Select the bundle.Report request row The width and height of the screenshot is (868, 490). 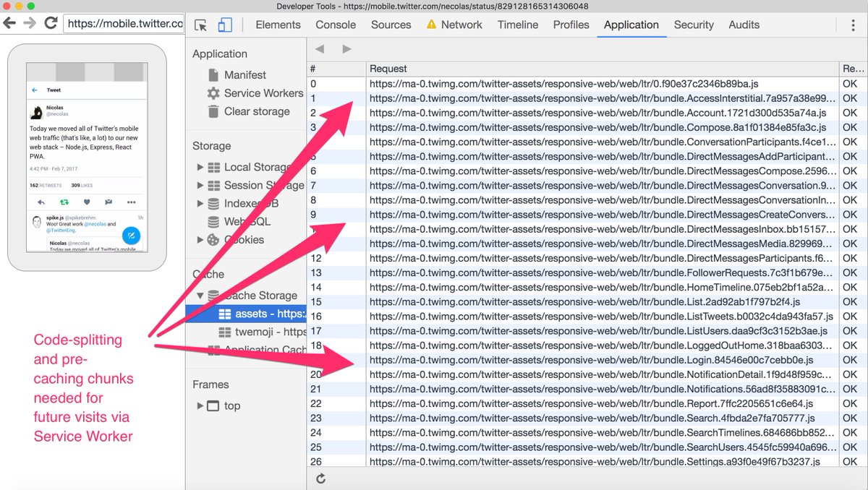[587, 403]
